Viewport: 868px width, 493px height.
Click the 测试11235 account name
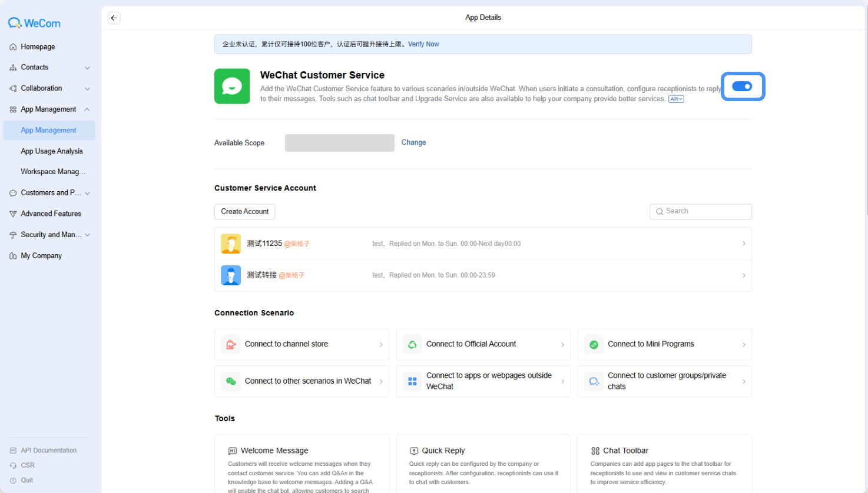click(264, 244)
